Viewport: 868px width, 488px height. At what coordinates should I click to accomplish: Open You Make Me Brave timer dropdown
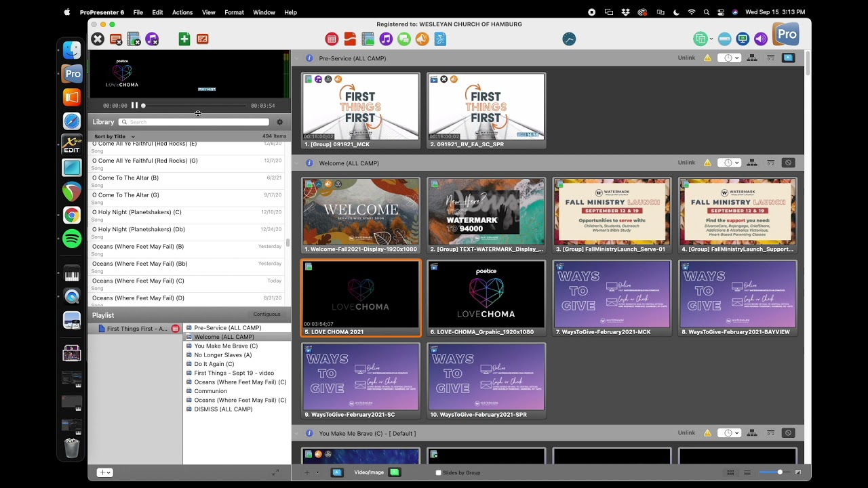click(729, 433)
